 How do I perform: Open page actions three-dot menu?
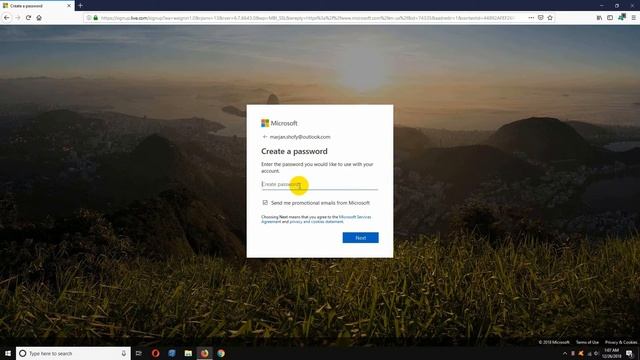pos(531,18)
